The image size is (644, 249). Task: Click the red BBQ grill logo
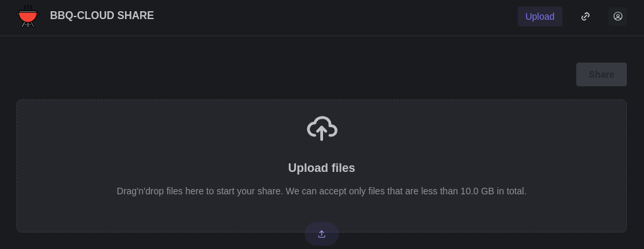coord(28,16)
